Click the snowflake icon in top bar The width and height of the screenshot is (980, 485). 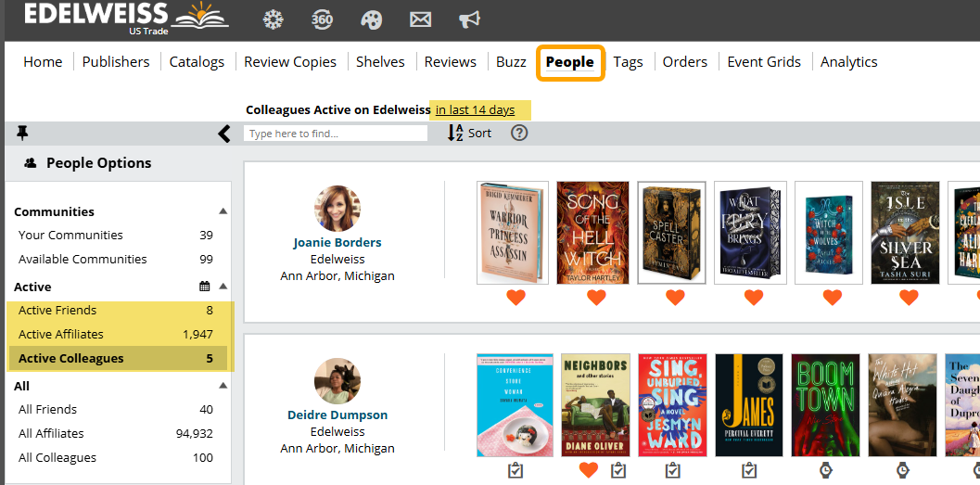(x=274, y=19)
